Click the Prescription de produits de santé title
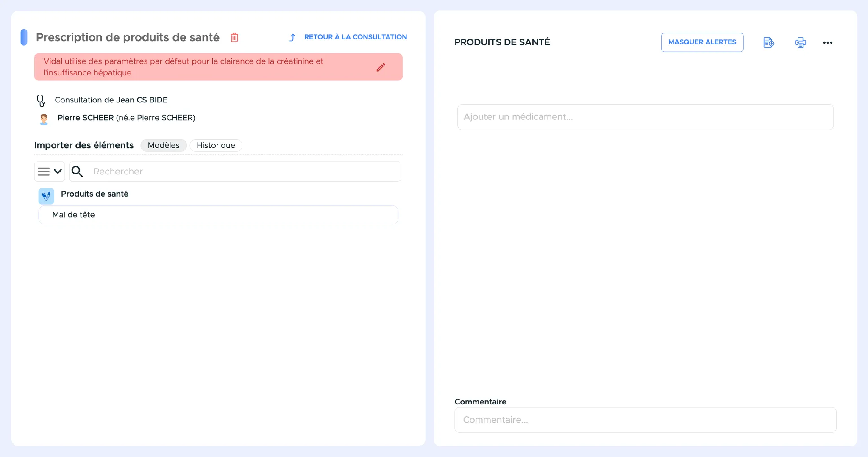 pos(128,37)
